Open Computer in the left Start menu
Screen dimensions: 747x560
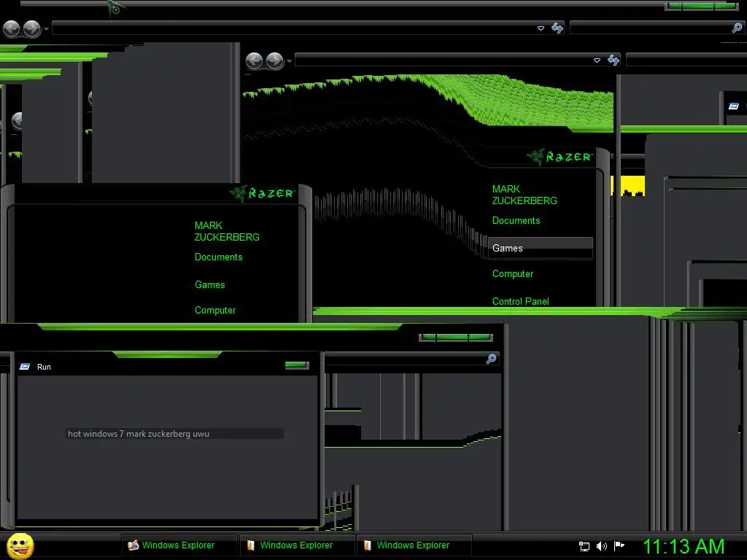tap(215, 311)
